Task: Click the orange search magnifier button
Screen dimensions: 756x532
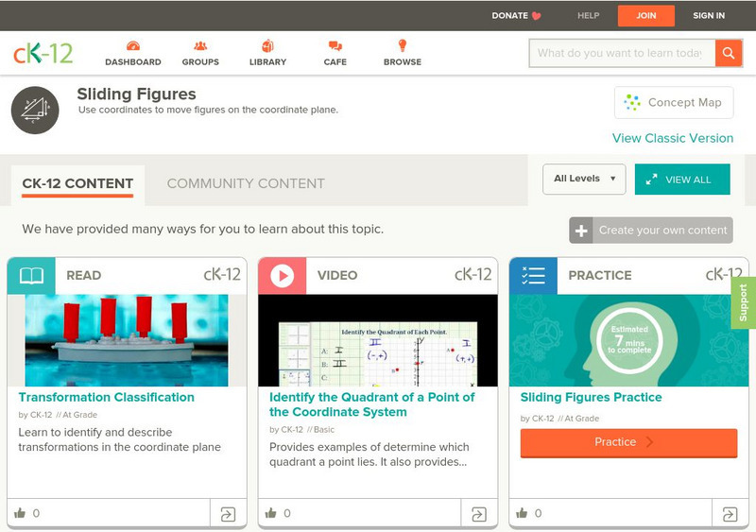Action: [x=729, y=53]
